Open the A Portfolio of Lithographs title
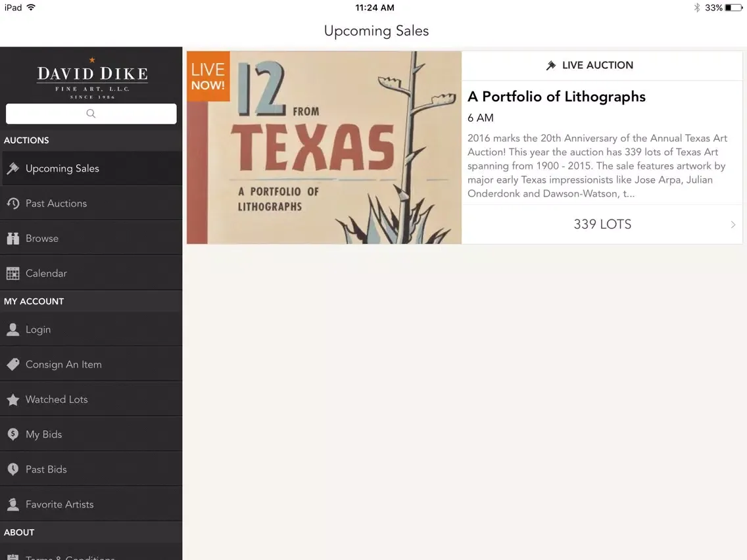Viewport: 747px width, 560px height. [556, 97]
